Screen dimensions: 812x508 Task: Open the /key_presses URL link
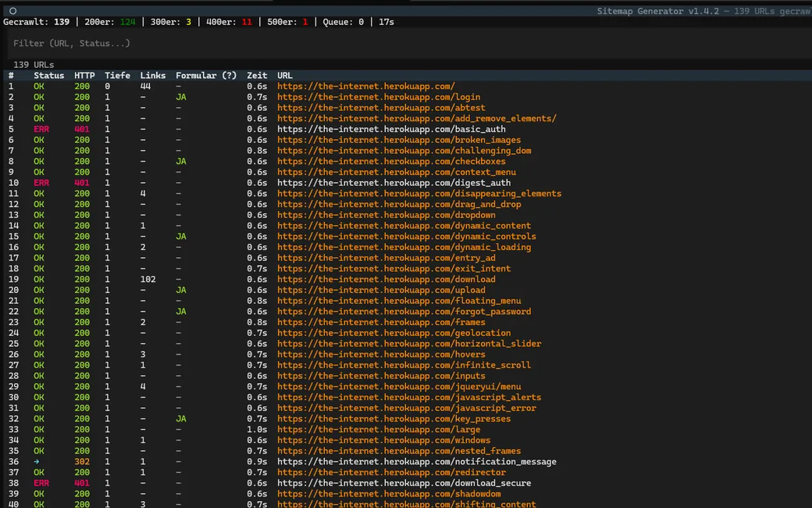[394, 418]
